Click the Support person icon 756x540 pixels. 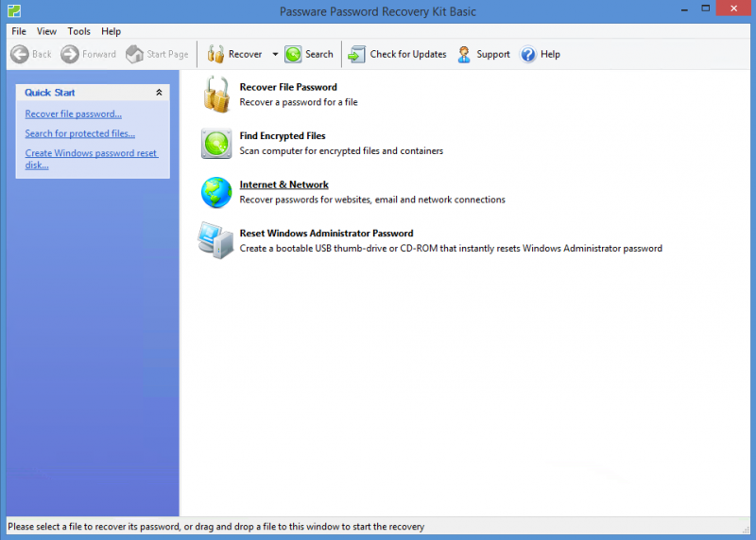click(x=464, y=54)
